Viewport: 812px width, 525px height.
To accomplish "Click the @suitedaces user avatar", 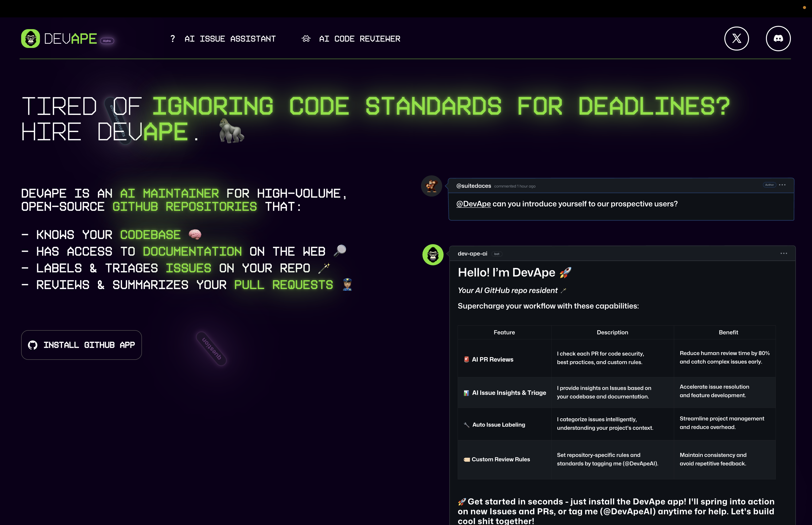I will coord(431,186).
